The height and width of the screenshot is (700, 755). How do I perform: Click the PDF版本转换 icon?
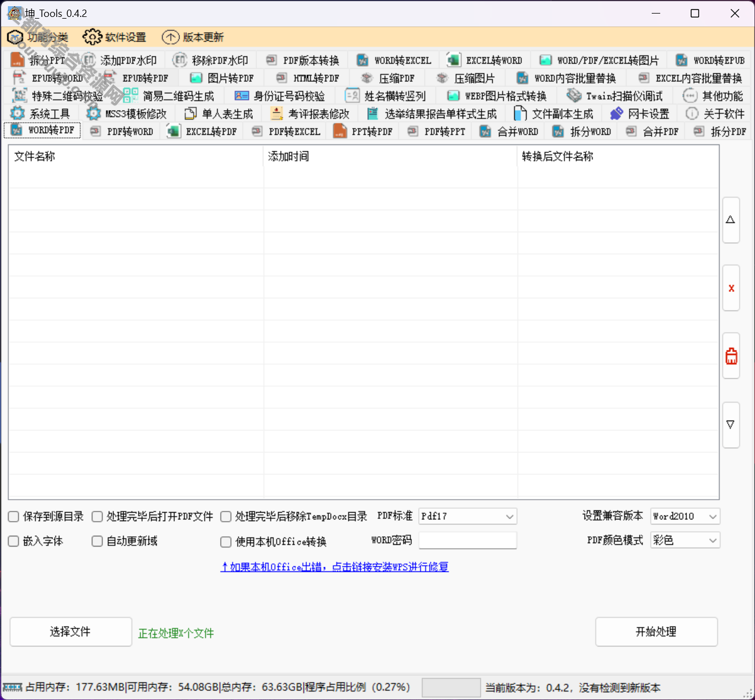click(271, 60)
